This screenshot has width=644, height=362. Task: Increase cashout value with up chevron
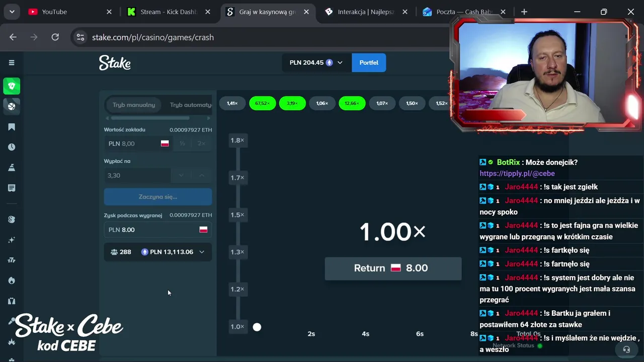(x=202, y=175)
